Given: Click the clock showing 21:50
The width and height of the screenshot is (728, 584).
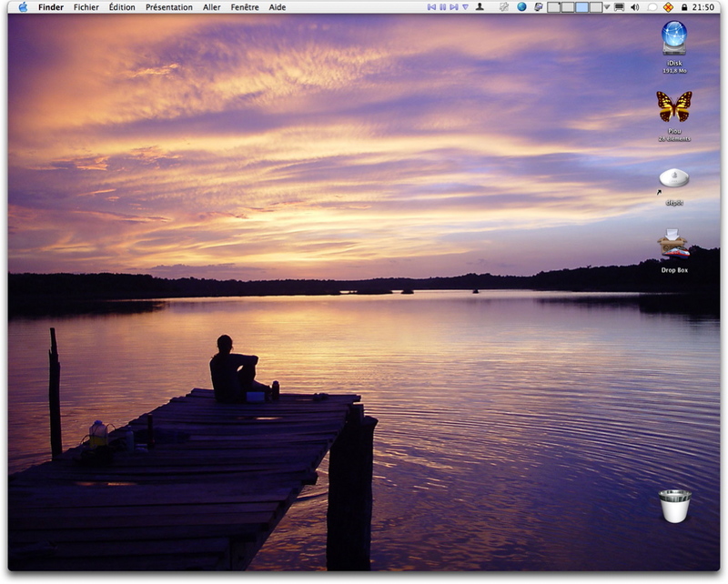Looking at the screenshot, I should [x=703, y=7].
